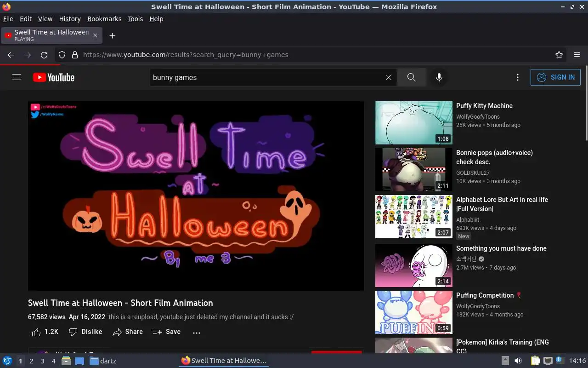The height and width of the screenshot is (368, 588).
Task: Open tracking protection shield panel
Action: [62, 55]
